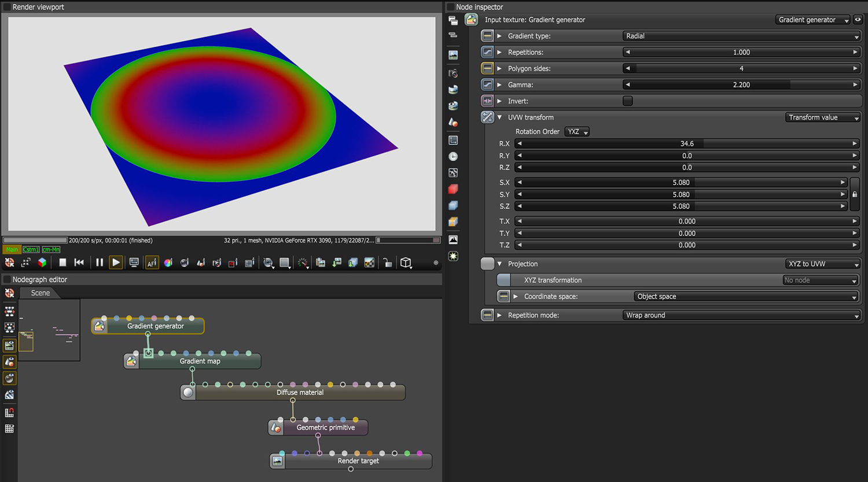Select the Render target node

tap(351, 461)
